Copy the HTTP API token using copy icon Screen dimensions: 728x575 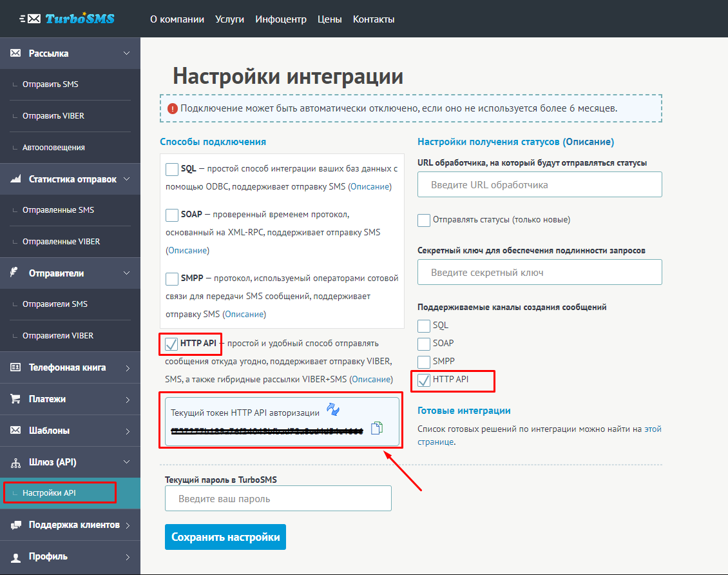[x=376, y=427]
